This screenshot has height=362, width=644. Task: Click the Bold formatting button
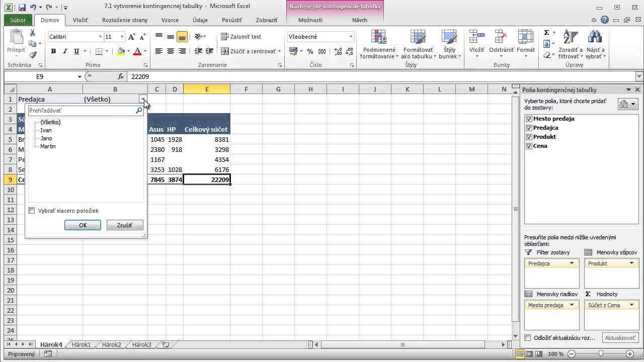click(54, 51)
